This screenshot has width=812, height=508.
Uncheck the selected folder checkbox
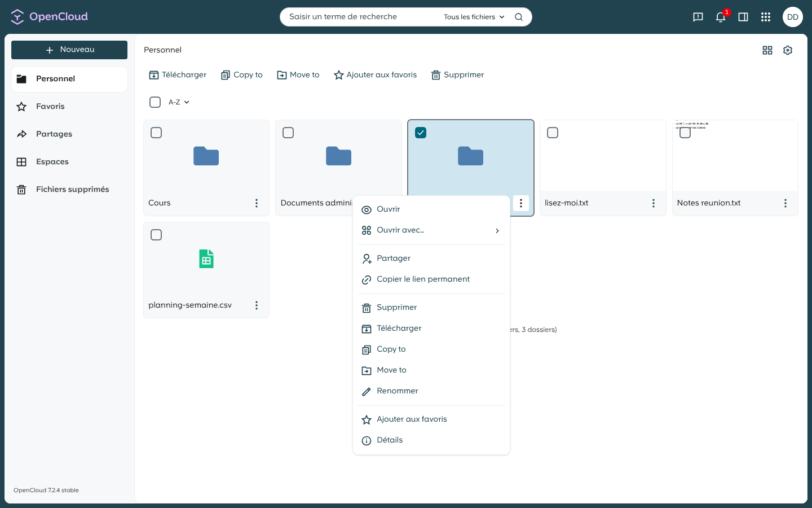421,133
